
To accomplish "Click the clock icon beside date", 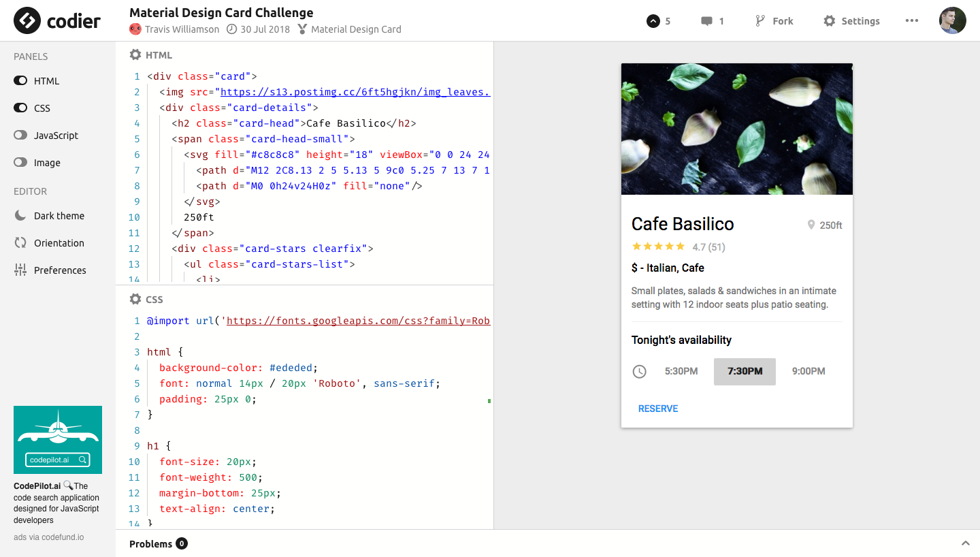I will tap(231, 29).
